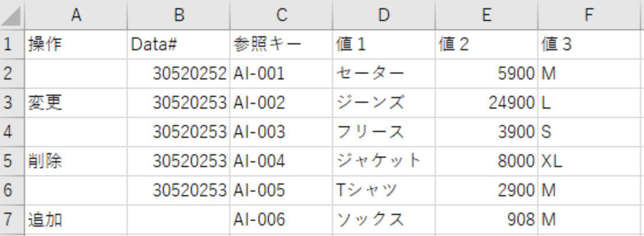Select cell containing 追加
The image size is (644, 236).
click(76, 220)
